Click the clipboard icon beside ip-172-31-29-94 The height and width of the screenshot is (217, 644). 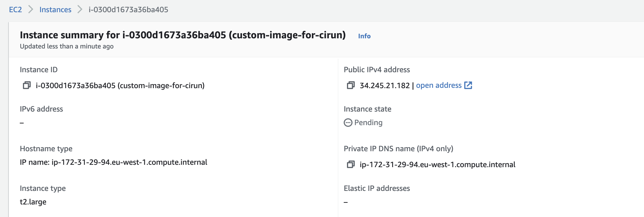tap(350, 164)
